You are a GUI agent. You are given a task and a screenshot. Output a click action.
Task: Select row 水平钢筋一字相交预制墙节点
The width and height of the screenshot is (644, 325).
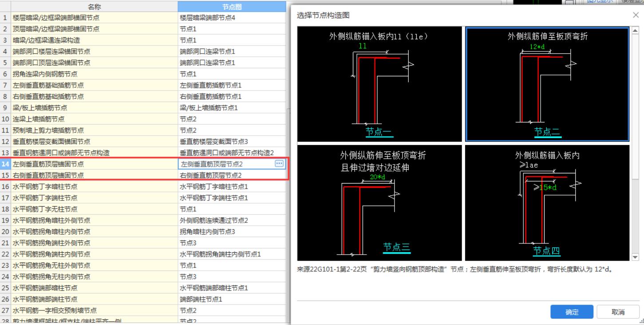coord(94,310)
